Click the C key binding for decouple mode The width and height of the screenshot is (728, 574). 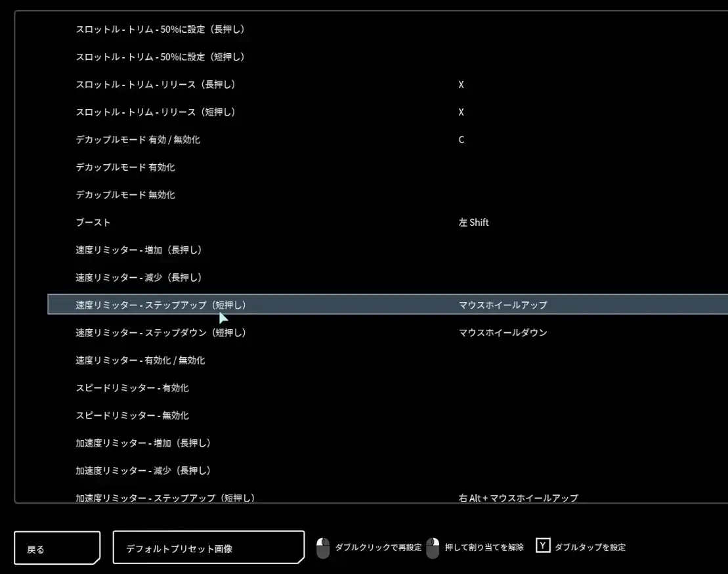click(x=461, y=140)
